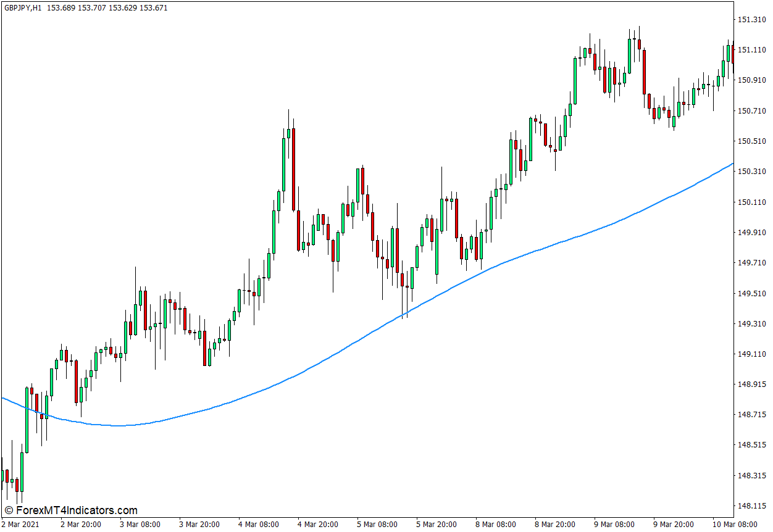Click the OHLC values in the chart header
The height and width of the screenshot is (532, 773).
[x=107, y=8]
